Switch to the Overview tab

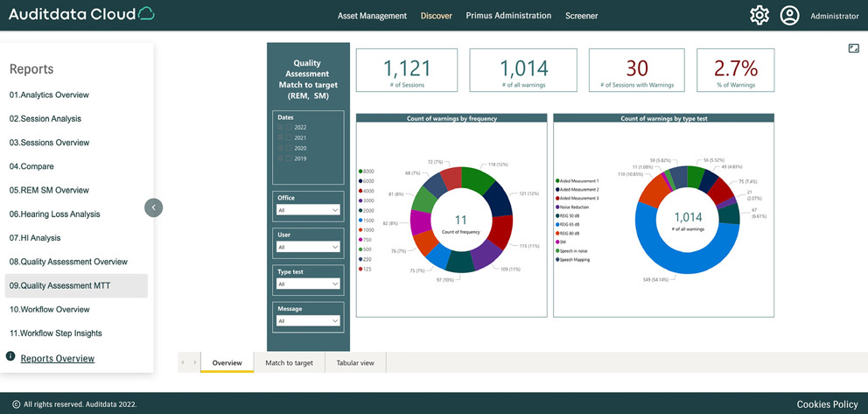(227, 362)
